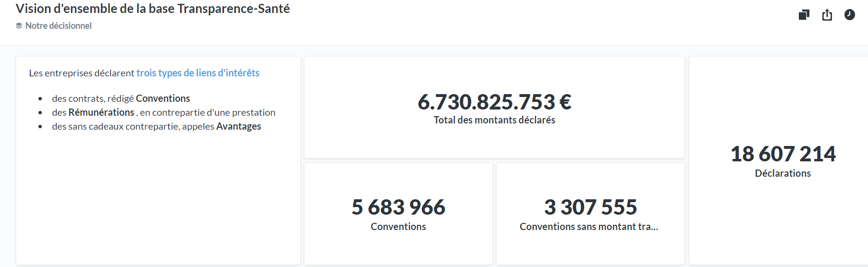The width and height of the screenshot is (868, 267).
Task: Click 'en contrepartie d'une prestation' text
Action: point(208,112)
